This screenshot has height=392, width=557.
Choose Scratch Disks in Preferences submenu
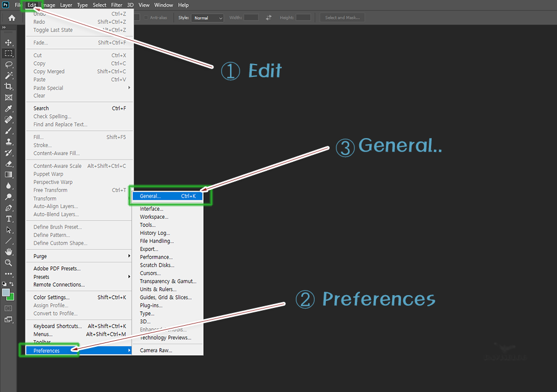pos(167,265)
